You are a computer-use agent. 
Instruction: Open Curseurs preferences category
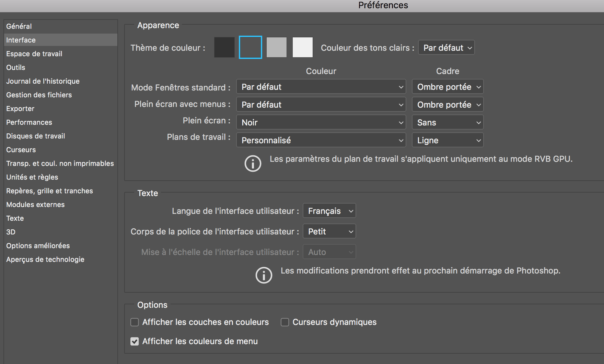(21, 150)
